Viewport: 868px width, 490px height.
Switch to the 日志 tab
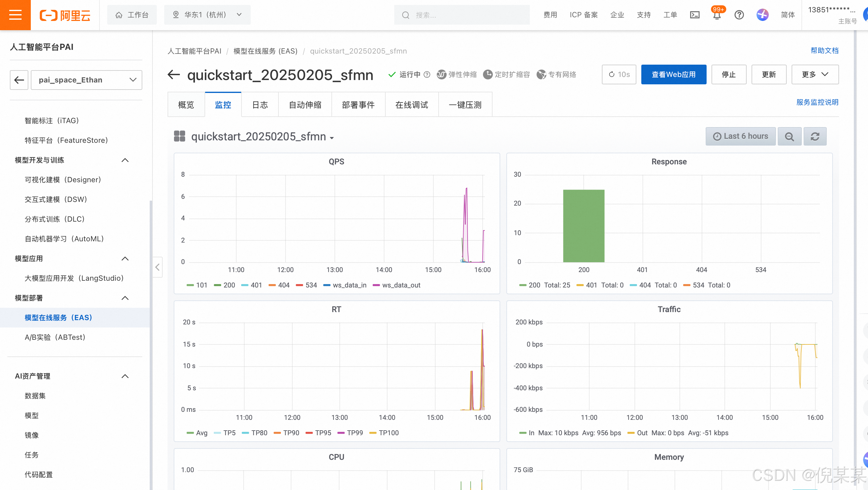click(x=260, y=105)
